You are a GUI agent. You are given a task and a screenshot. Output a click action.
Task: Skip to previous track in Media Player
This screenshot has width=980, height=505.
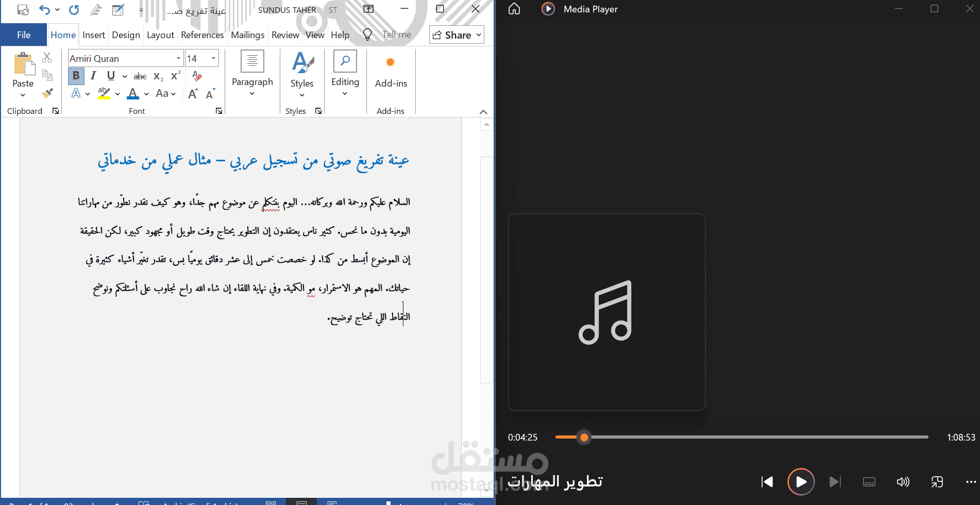click(767, 482)
